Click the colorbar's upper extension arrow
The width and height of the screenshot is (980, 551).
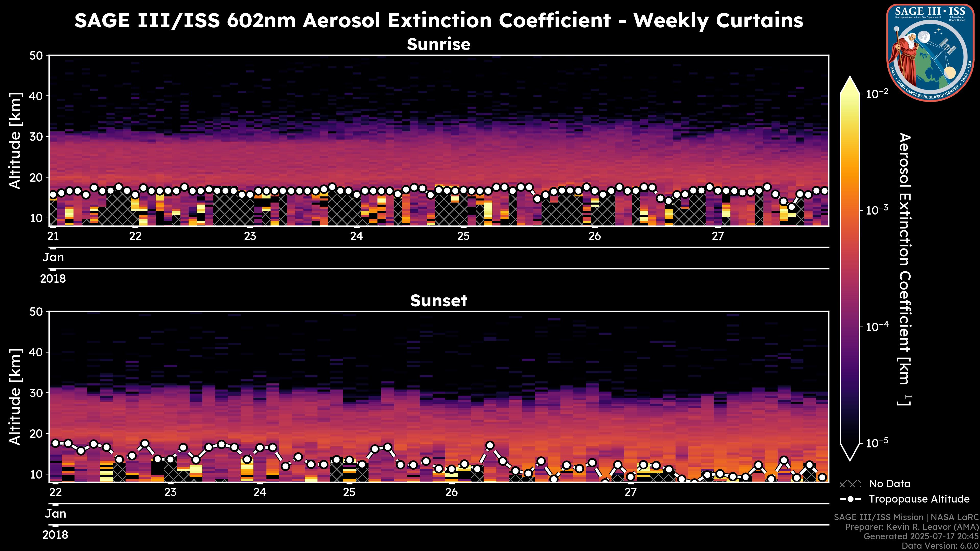click(850, 85)
